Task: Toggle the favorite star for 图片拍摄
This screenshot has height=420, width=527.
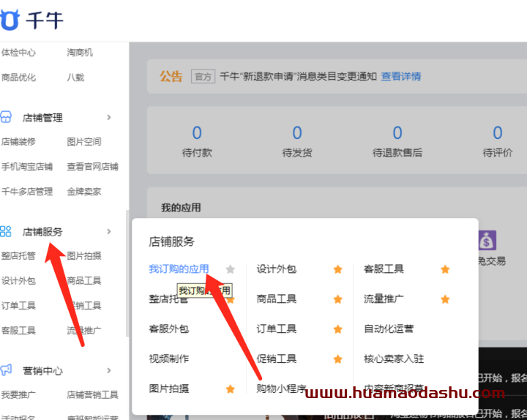Action: point(231,389)
